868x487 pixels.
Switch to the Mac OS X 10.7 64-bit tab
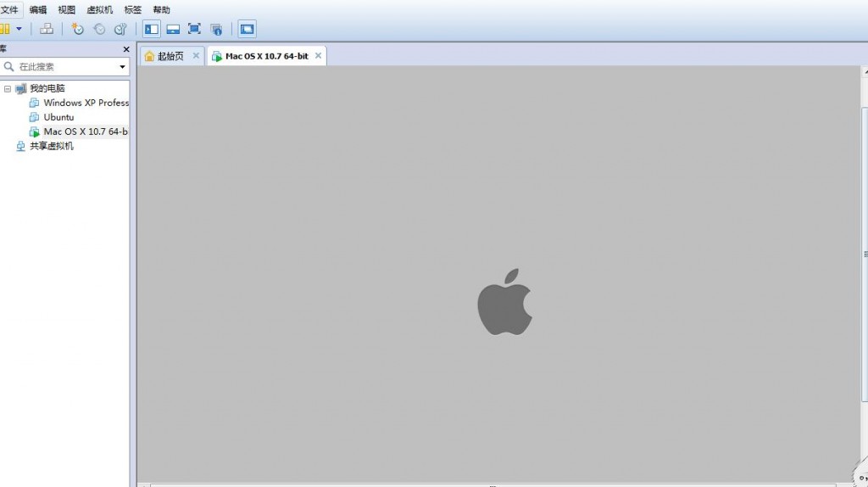click(267, 56)
